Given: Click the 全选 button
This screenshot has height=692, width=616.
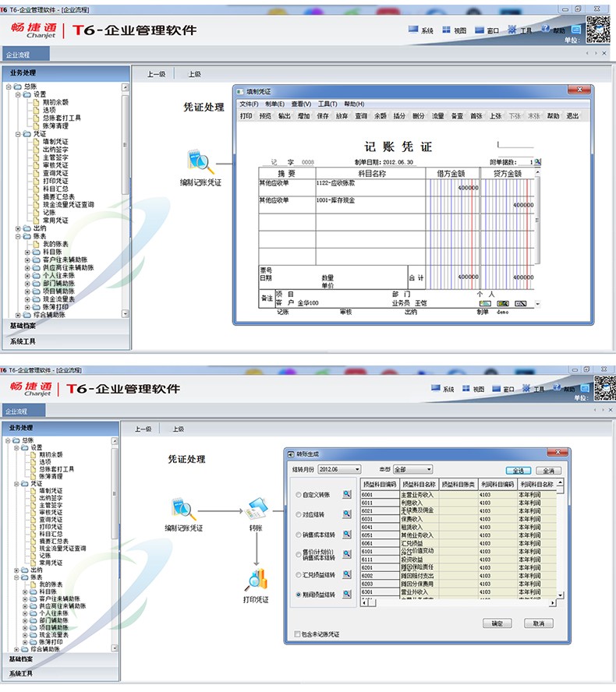Looking at the screenshot, I should [519, 471].
